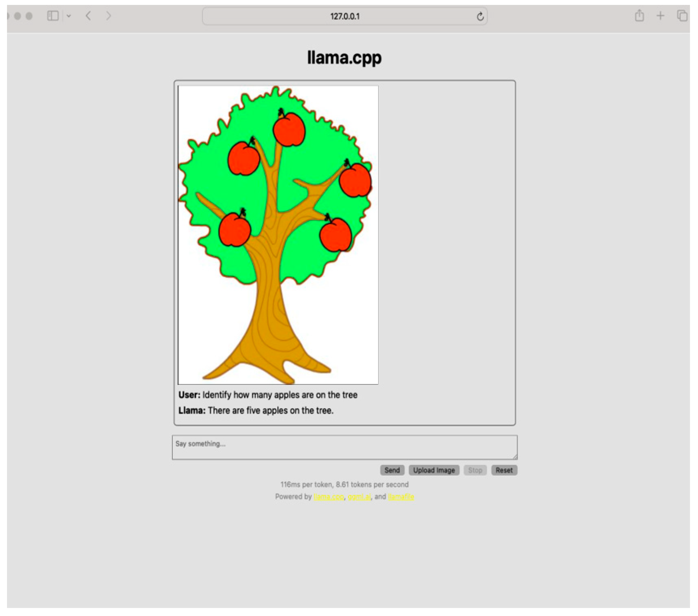The width and height of the screenshot is (698, 616).
Task: Open the ggml.ai footer link
Action: pos(359,496)
